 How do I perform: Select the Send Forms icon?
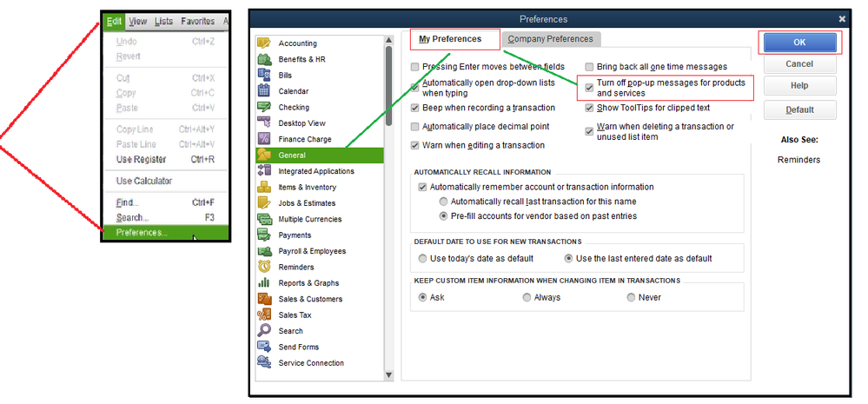[264, 347]
